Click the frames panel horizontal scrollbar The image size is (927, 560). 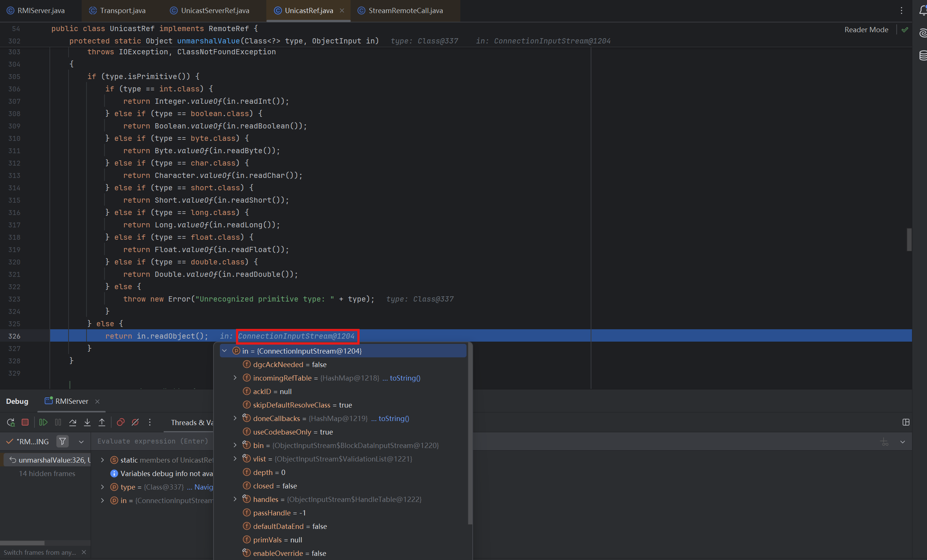point(22,543)
